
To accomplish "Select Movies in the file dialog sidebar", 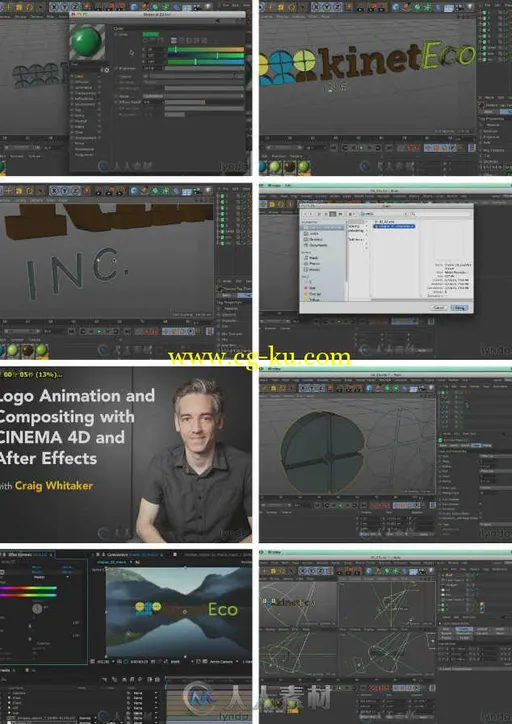I will pos(314,269).
